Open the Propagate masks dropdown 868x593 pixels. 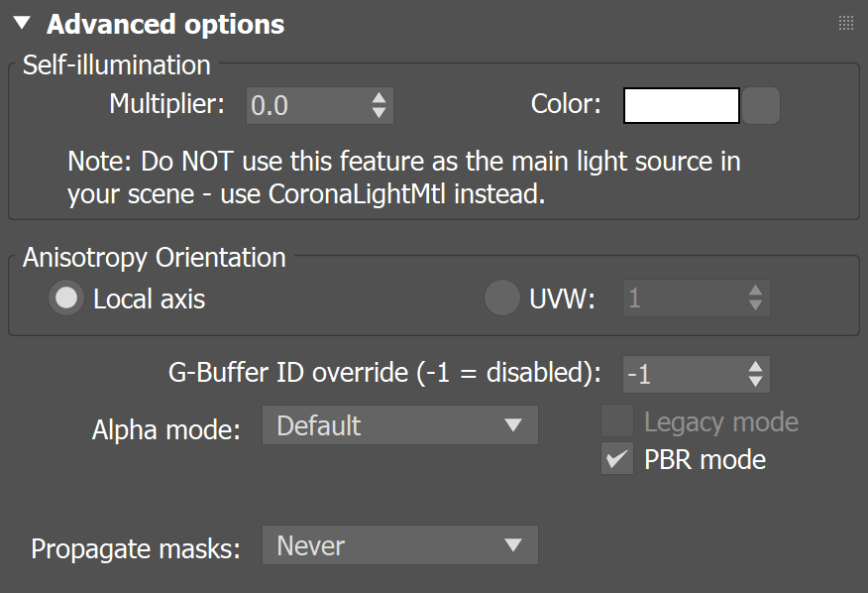coord(399,545)
